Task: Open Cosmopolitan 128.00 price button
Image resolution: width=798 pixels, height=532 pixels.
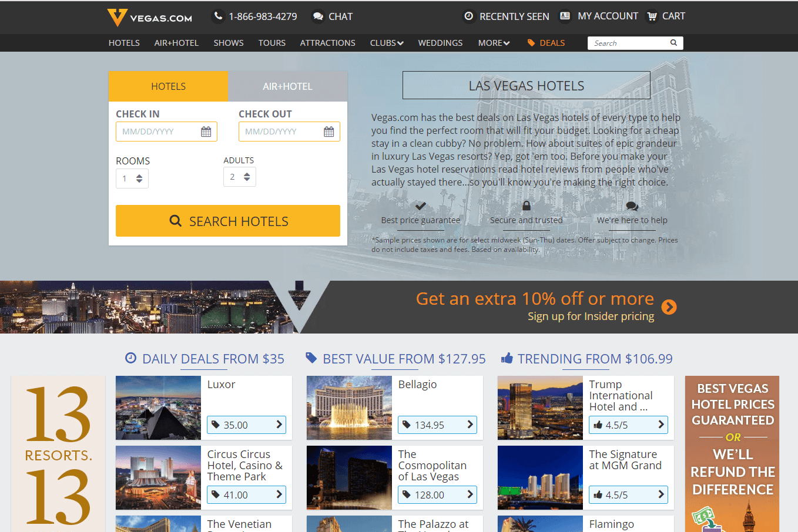Action: tap(437, 494)
